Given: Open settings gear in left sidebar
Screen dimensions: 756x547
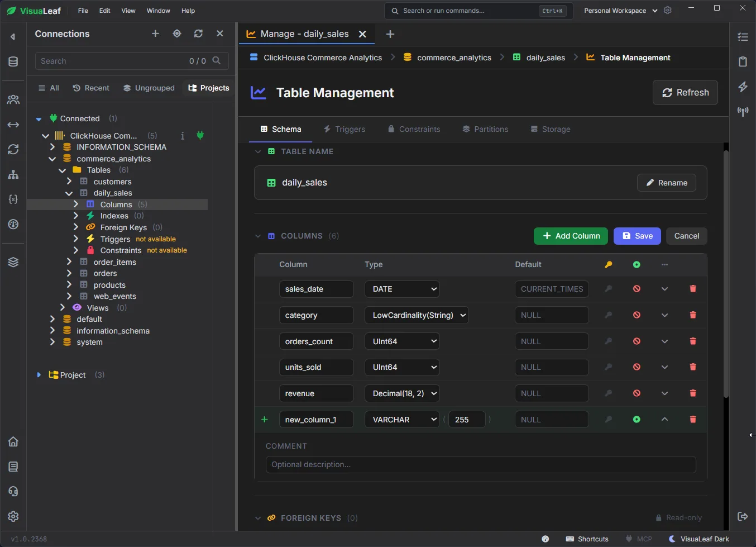Looking at the screenshot, I should (13, 516).
